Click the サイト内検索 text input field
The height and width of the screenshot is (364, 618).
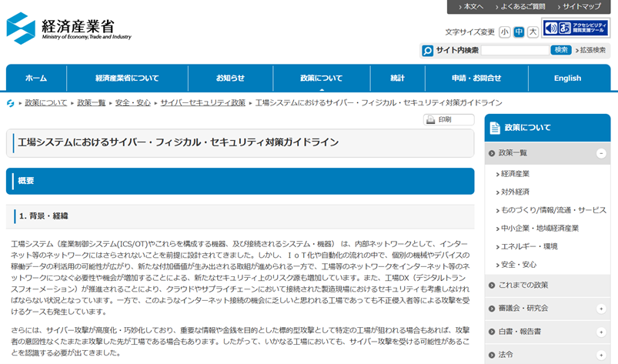(515, 51)
